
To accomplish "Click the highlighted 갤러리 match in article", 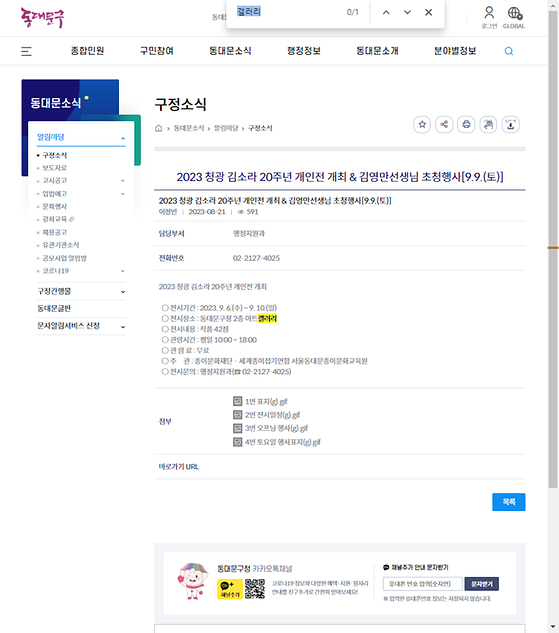I will 267,319.
